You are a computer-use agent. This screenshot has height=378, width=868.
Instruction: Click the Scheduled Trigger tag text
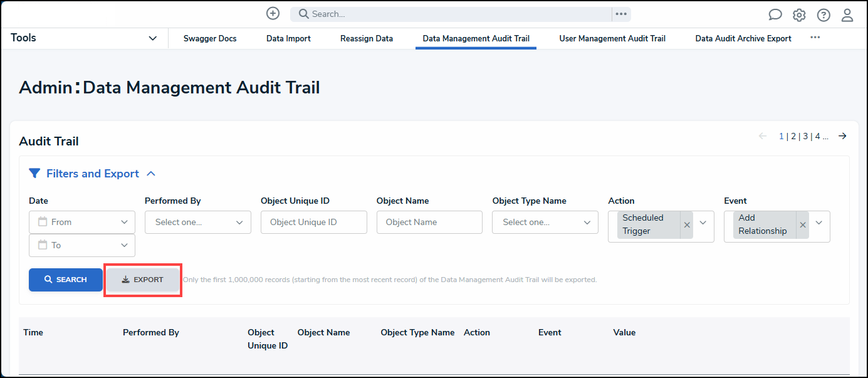click(x=643, y=224)
